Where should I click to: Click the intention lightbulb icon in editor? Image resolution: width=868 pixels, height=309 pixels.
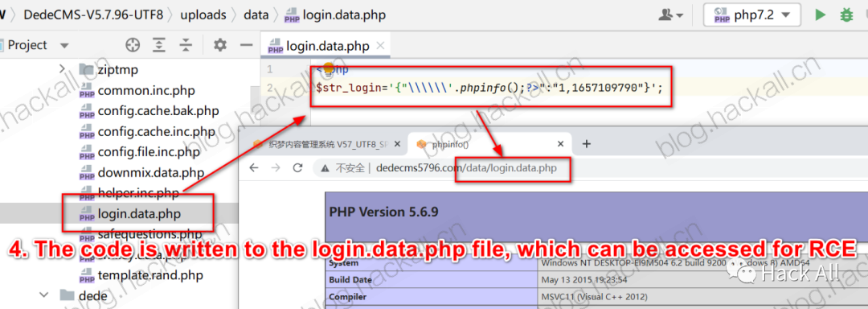click(x=328, y=68)
